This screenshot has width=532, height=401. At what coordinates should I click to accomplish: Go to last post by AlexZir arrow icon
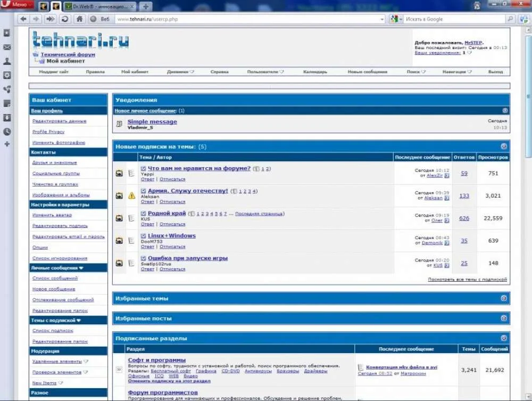tap(447, 176)
